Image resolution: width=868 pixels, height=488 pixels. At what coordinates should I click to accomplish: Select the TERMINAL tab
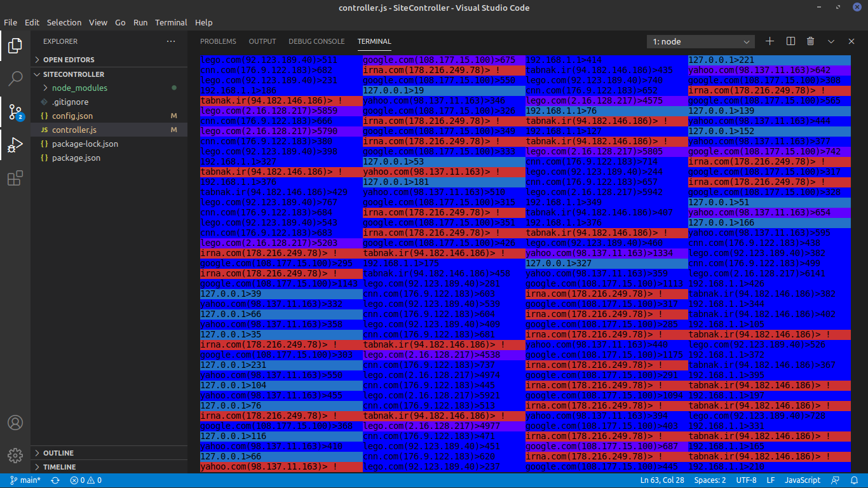pyautogui.click(x=374, y=41)
